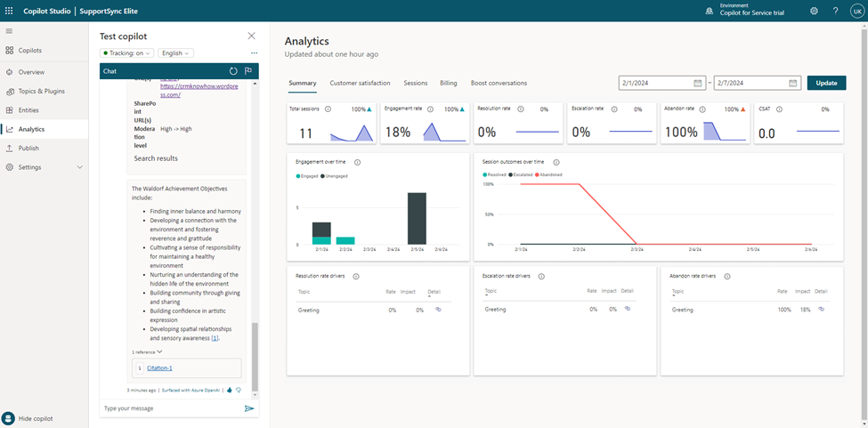
Task: Open Greeting detail link in Abandon drivers
Action: pos(821,310)
